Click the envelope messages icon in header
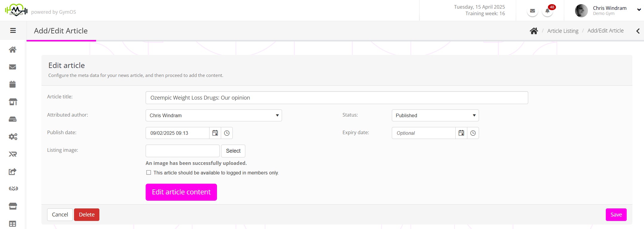The image size is (644, 229). tap(532, 11)
